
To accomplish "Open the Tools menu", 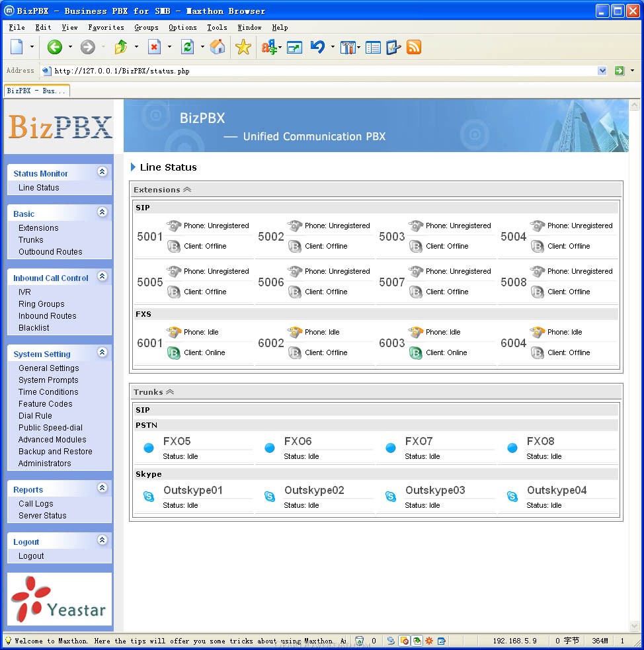I will click(x=217, y=27).
